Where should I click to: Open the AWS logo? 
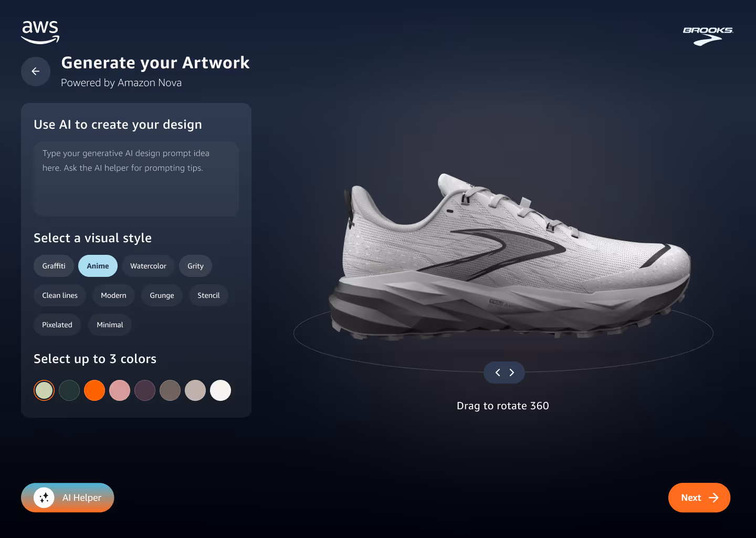pos(40,32)
